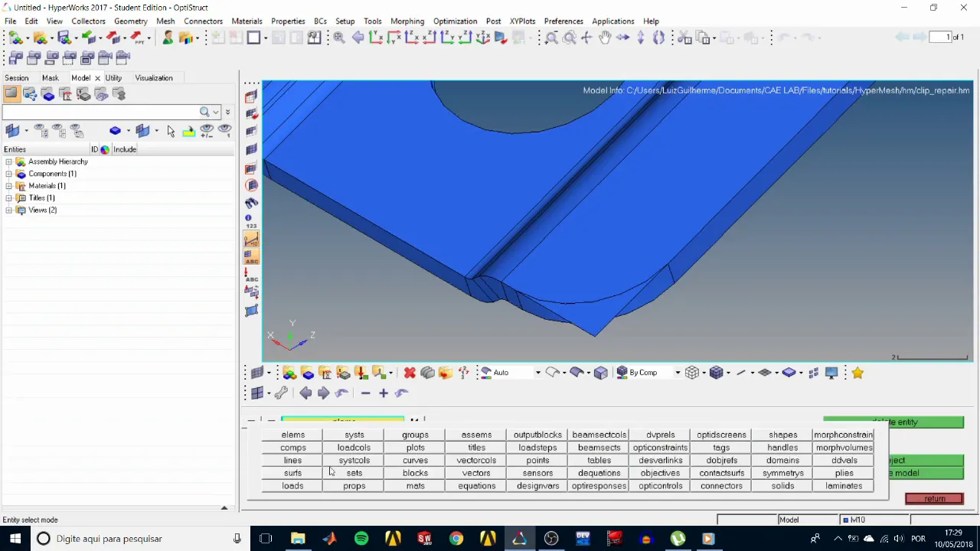Toggle the entity selector arrow mode
Viewport: 980px width, 551px height.
coord(171,131)
